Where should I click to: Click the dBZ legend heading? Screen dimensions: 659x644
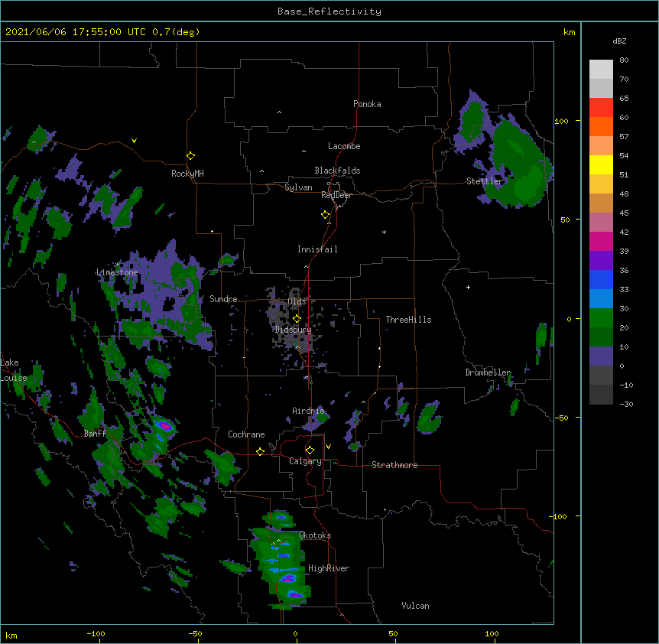point(619,41)
